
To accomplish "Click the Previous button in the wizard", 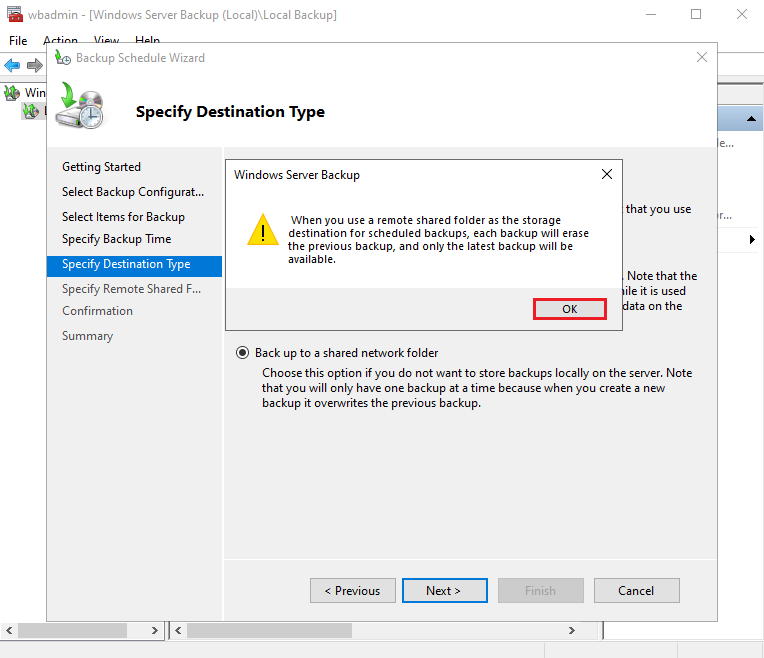I will tap(352, 591).
